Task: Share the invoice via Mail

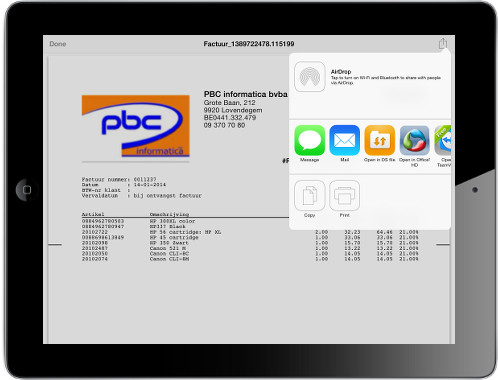Action: point(345,140)
